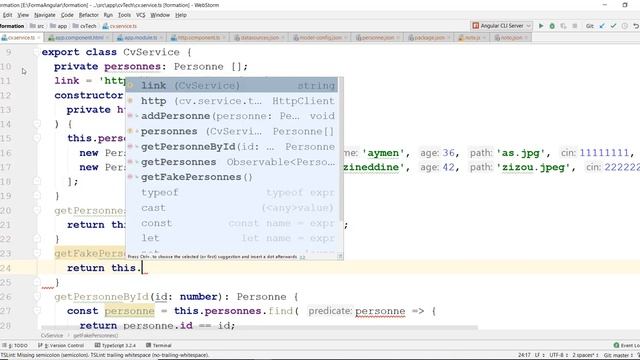Click the run-with-coverage icon beside Debug
Viewport: 640px width, 360px height.
(563, 26)
